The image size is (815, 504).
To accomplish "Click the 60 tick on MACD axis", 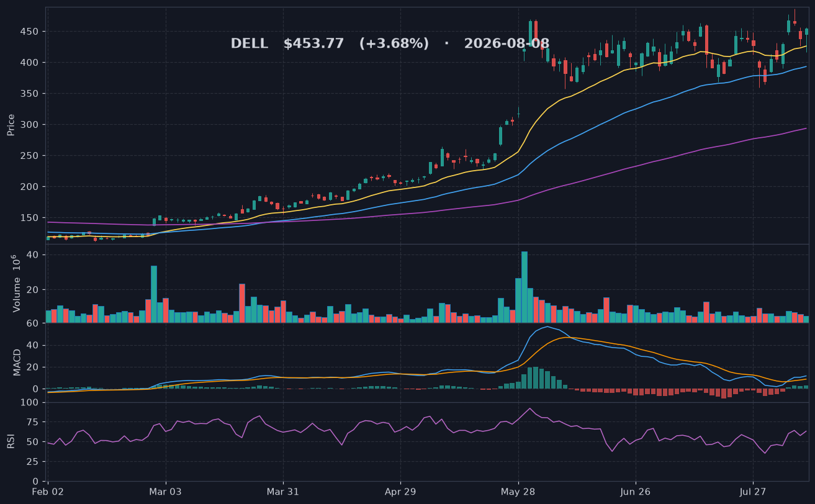I will [33, 323].
